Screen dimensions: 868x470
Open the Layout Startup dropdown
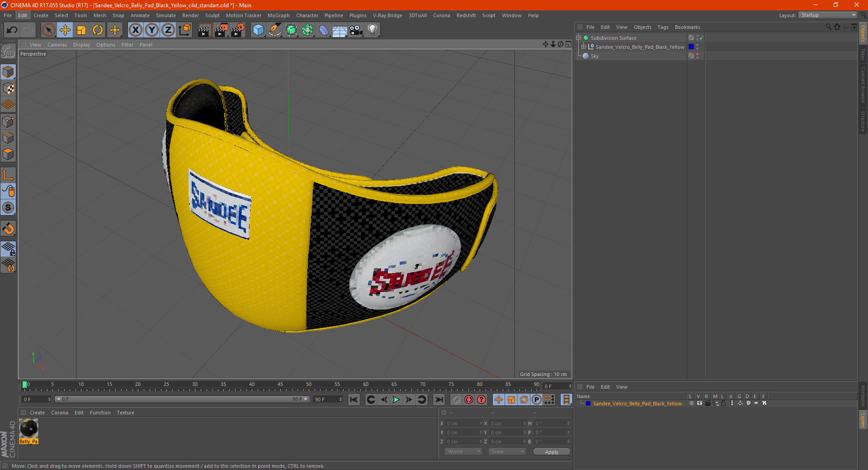828,15
